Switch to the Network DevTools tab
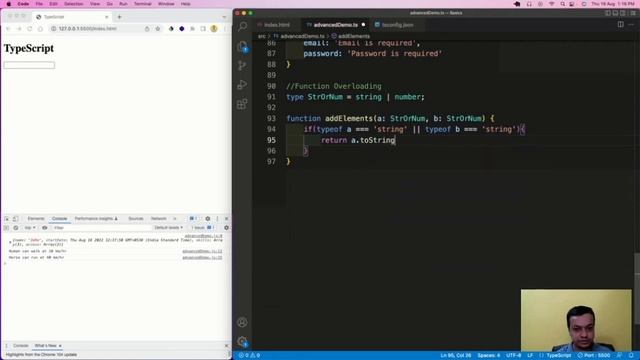 click(159, 219)
